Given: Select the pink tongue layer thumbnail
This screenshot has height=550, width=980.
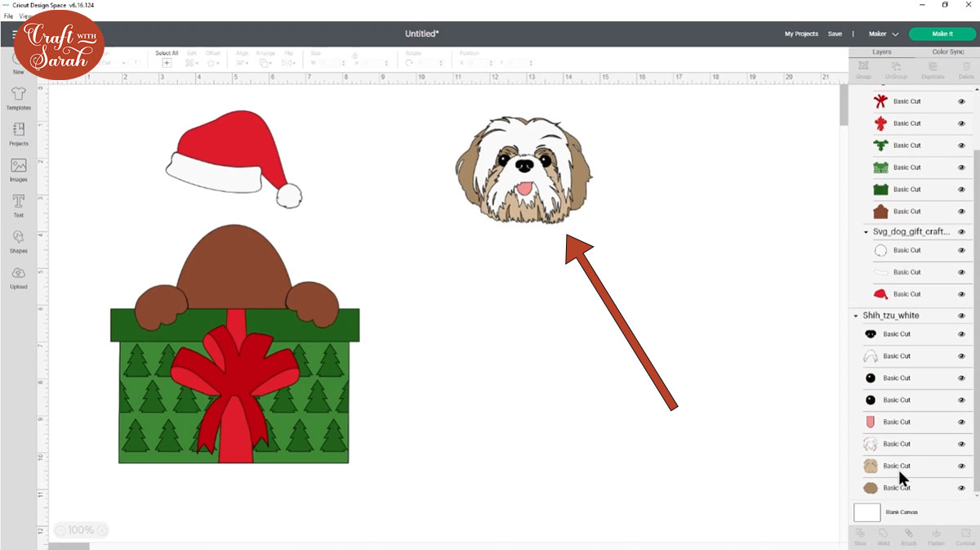Looking at the screenshot, I should point(871,422).
